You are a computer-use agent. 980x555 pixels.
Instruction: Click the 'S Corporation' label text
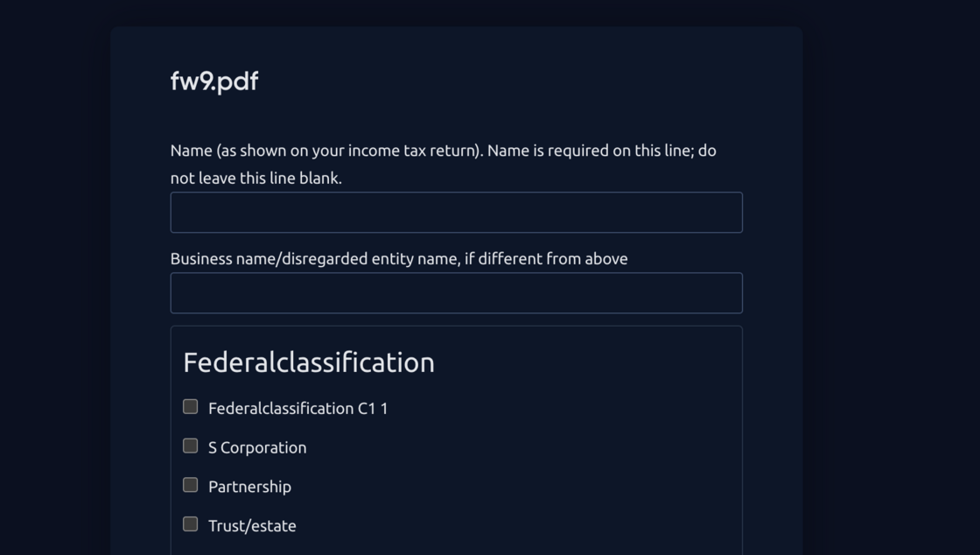[x=257, y=447]
